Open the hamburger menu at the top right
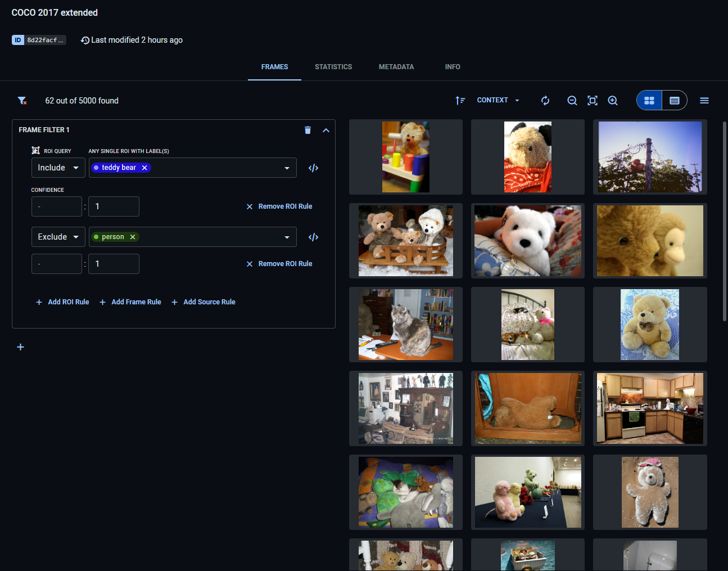Image resolution: width=728 pixels, height=571 pixels. (704, 101)
